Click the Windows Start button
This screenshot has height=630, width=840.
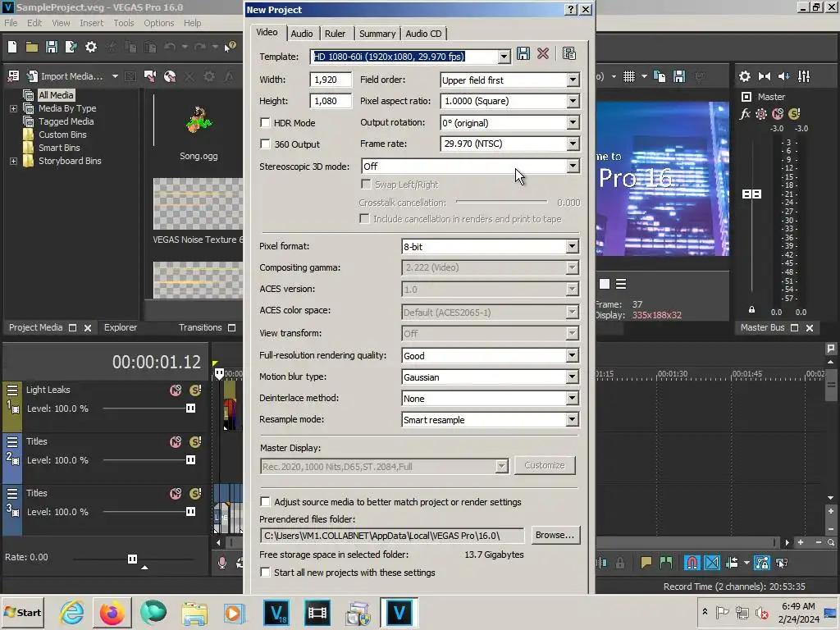pos(22,613)
